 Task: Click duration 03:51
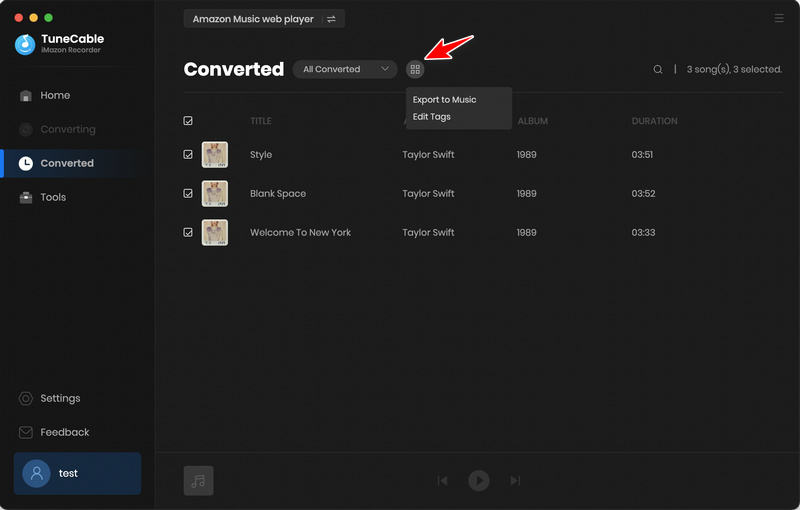pyautogui.click(x=642, y=155)
